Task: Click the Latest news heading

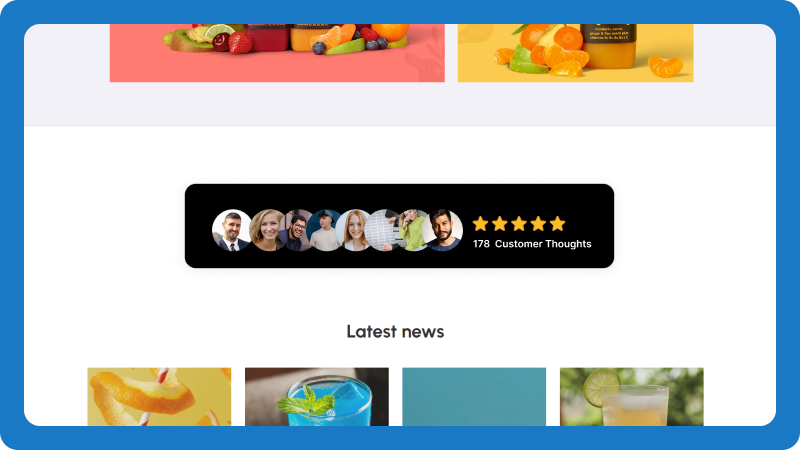Action: coord(395,332)
